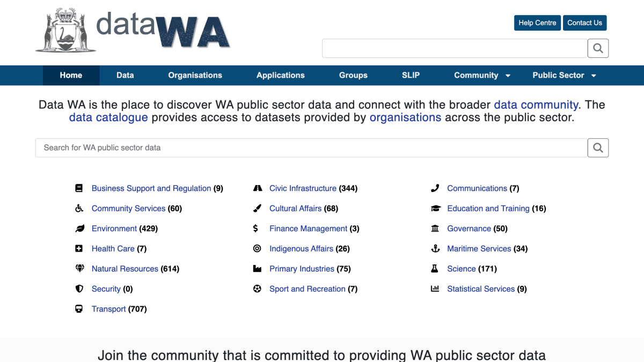Follow the data catalogue link
The width and height of the screenshot is (644, 362).
108,117
